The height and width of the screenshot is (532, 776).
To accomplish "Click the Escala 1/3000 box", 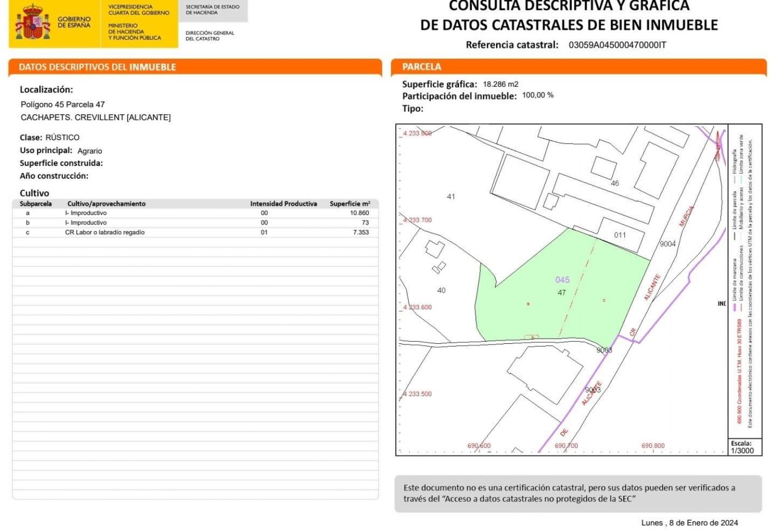I will tap(742, 447).
